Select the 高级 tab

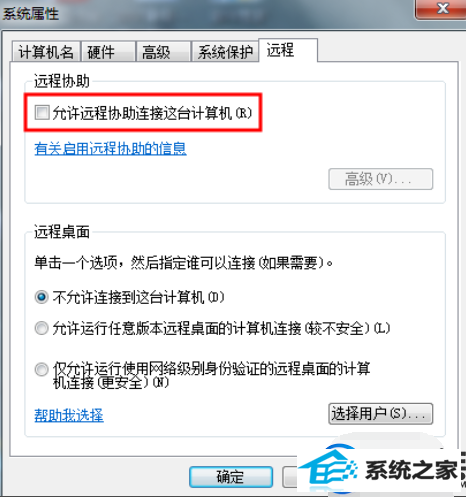click(163, 52)
